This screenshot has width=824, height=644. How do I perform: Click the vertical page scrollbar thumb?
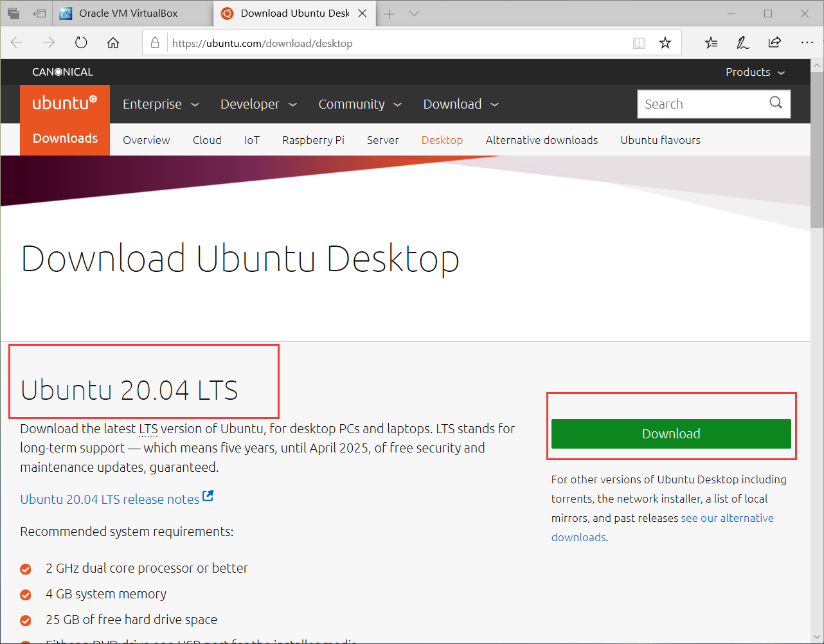[x=817, y=150]
